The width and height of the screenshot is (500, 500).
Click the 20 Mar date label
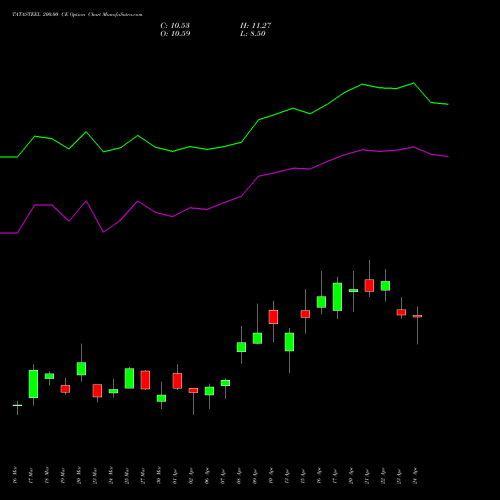click(x=79, y=475)
